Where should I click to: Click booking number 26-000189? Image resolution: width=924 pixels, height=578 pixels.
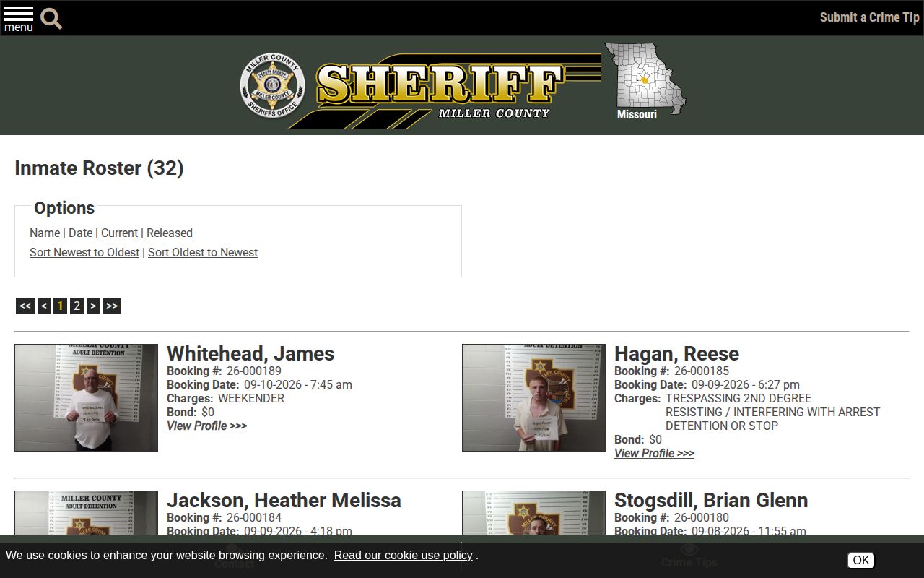tap(254, 371)
